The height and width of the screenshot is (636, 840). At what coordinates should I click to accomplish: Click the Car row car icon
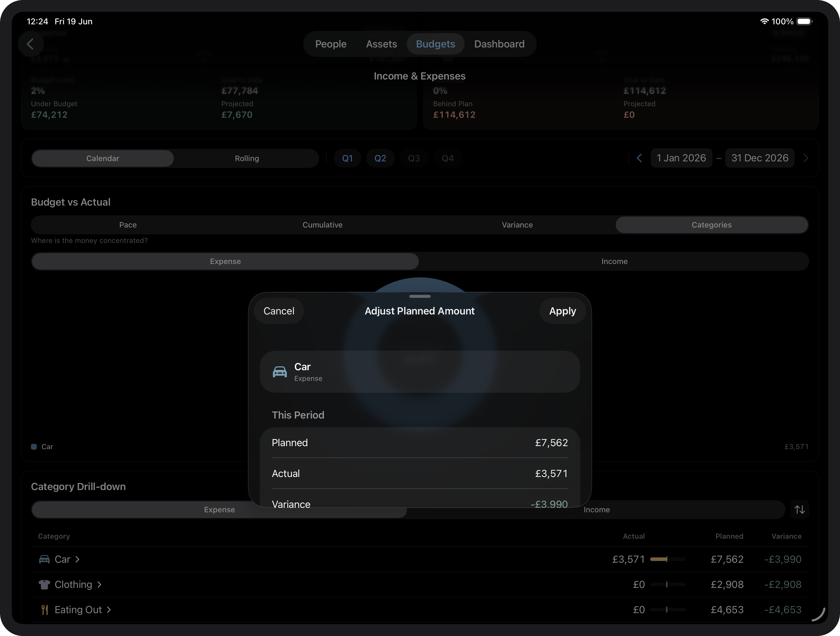[x=44, y=559]
